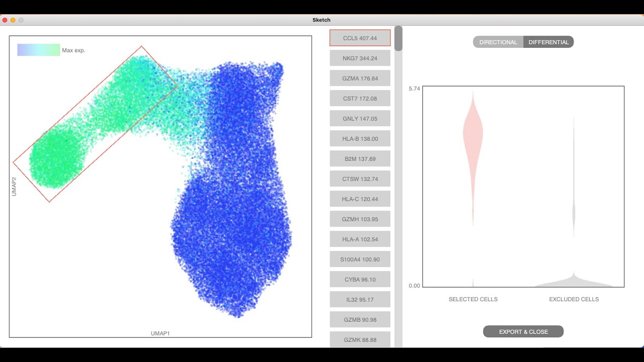Select HLA-B gene button

360,139
